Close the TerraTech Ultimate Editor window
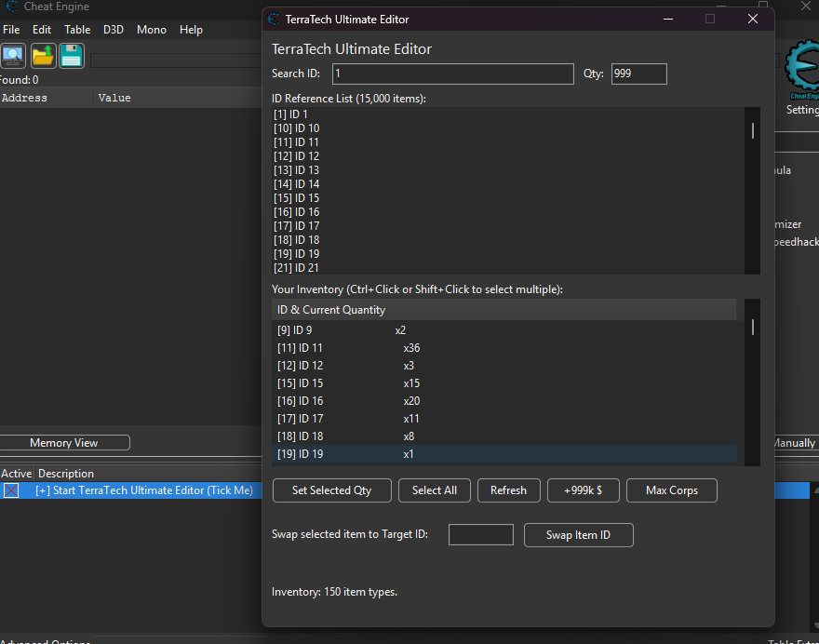This screenshot has height=644, width=819. 753,20
